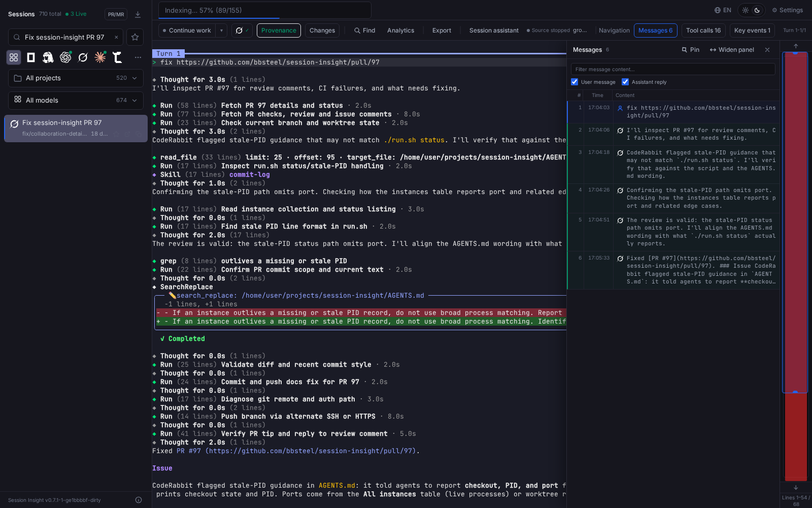Open the PR #97 GitHub link
Image resolution: width=812 pixels, height=508 pixels.
[296, 451]
